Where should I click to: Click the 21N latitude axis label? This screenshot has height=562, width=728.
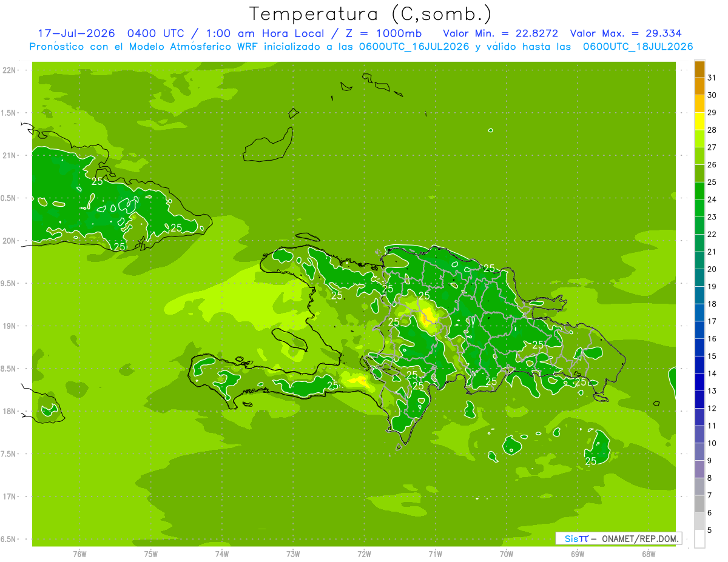tap(9, 155)
